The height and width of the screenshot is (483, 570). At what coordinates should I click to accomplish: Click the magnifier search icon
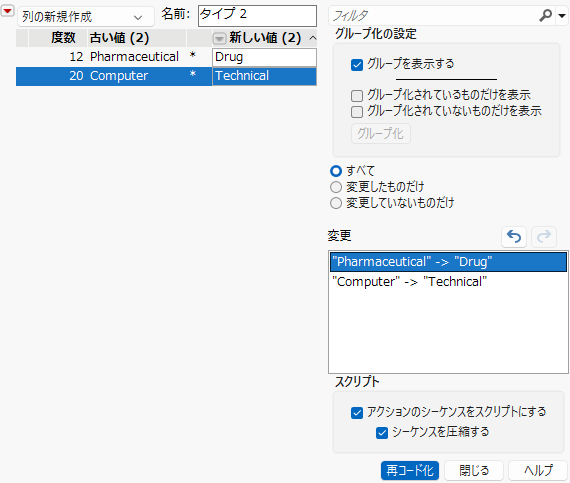click(545, 16)
